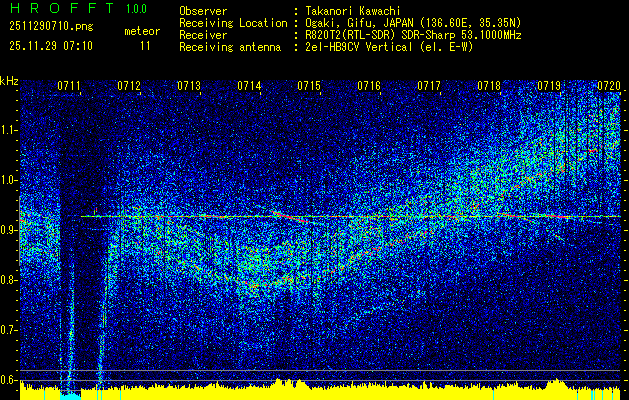This screenshot has width=629, height=400.
Task: Click frequency axis label 1.1
Action: click(x=8, y=130)
